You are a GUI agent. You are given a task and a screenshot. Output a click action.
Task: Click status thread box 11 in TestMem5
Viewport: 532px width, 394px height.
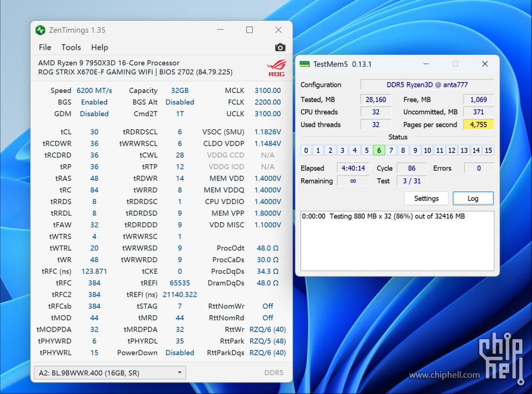tap(440, 151)
